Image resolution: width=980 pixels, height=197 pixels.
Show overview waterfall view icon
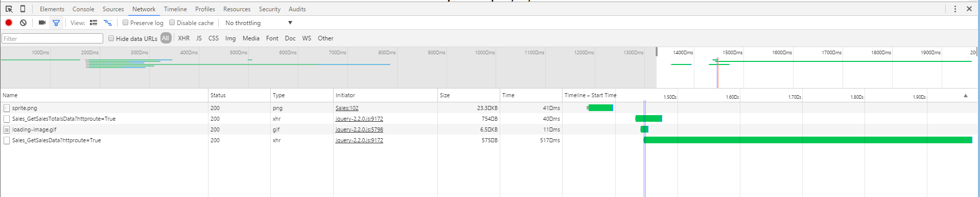pos(108,23)
